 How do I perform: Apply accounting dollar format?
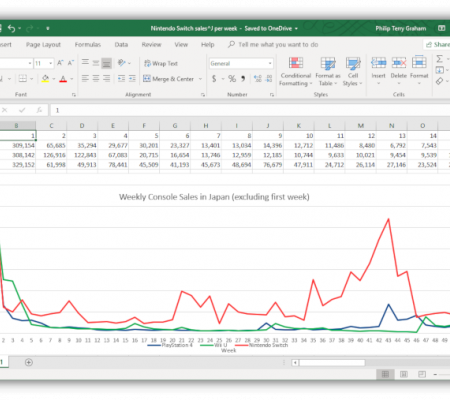[x=214, y=79]
